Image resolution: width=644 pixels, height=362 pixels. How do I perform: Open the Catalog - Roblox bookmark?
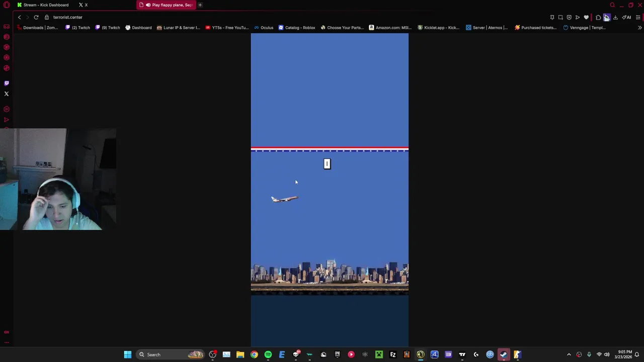coord(297,28)
